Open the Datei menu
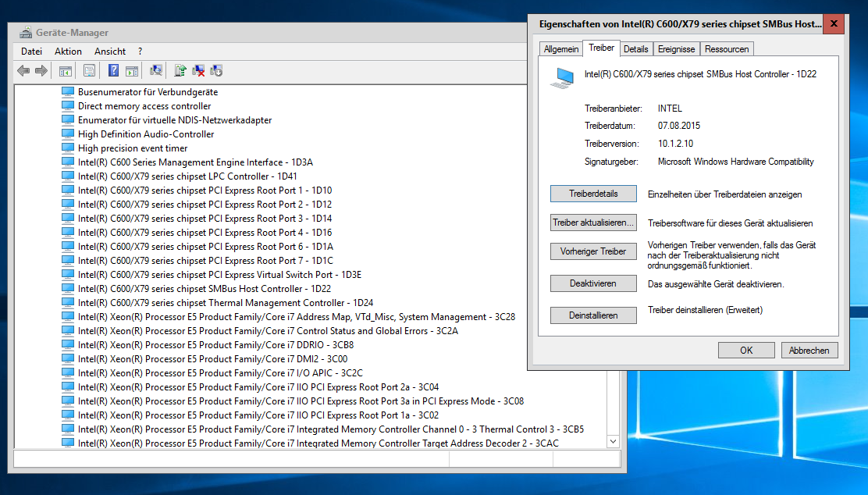868x495 pixels. [31, 51]
